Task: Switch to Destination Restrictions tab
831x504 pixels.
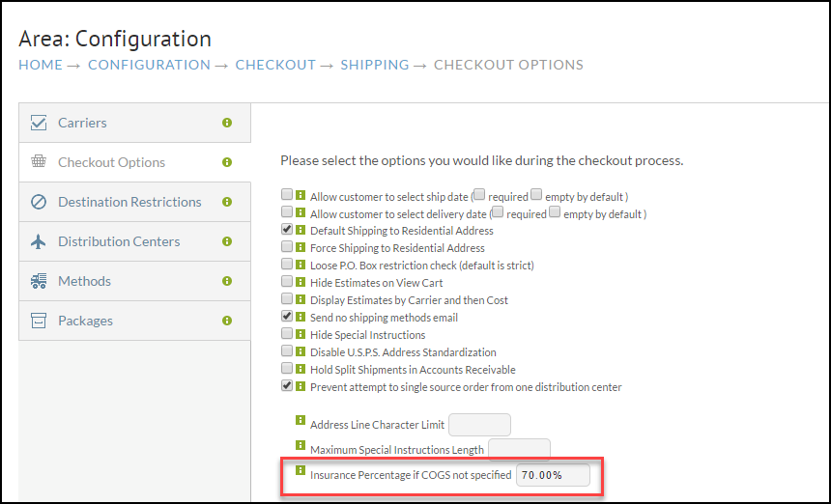Action: pyautogui.click(x=134, y=202)
